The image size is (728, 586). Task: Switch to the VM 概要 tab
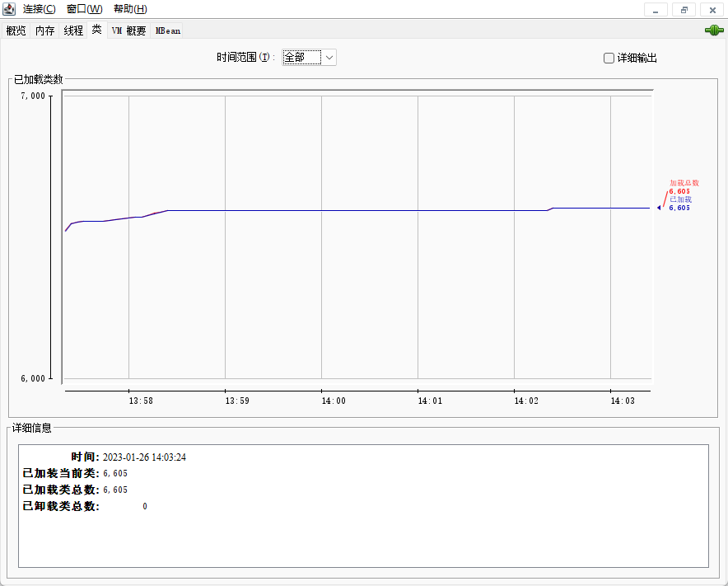pyautogui.click(x=128, y=30)
